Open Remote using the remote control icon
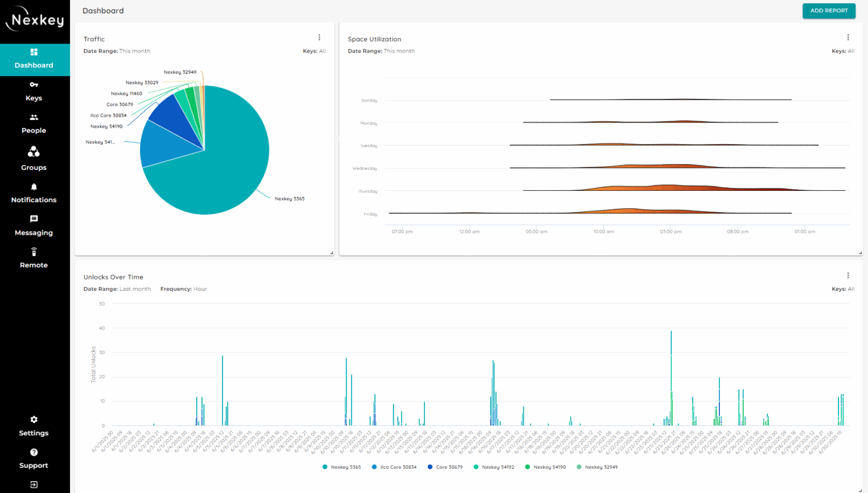The height and width of the screenshot is (493, 868). pos(34,252)
